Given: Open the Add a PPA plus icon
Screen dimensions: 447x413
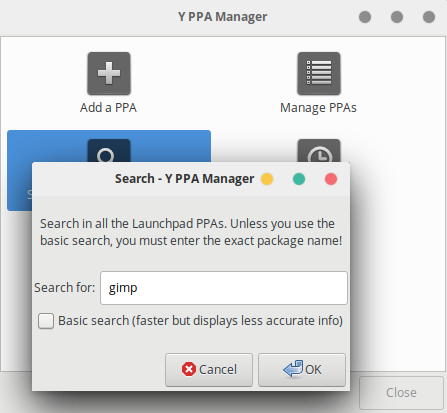Looking at the screenshot, I should click(x=109, y=73).
